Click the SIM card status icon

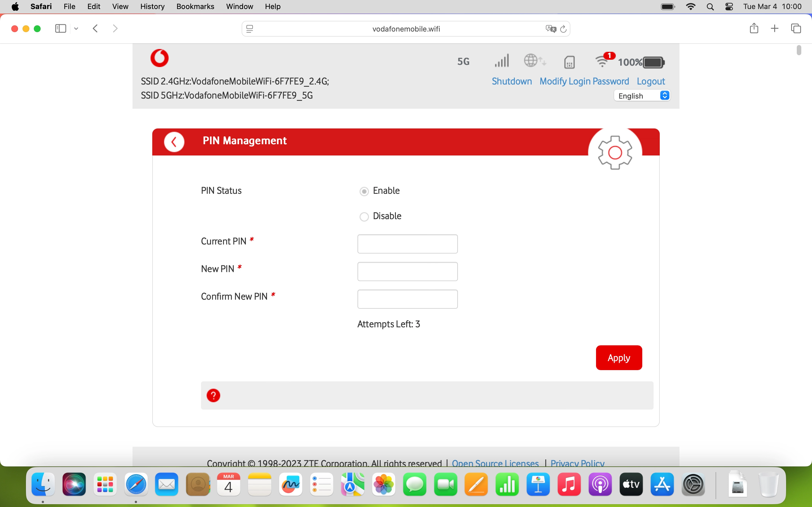pyautogui.click(x=570, y=62)
